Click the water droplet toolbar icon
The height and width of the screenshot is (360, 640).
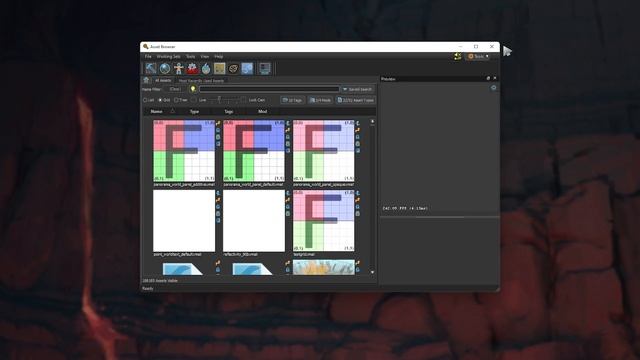[206, 68]
